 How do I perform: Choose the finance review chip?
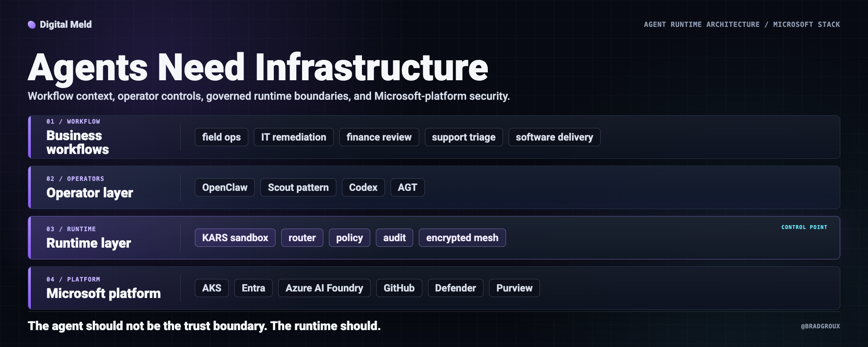(379, 137)
